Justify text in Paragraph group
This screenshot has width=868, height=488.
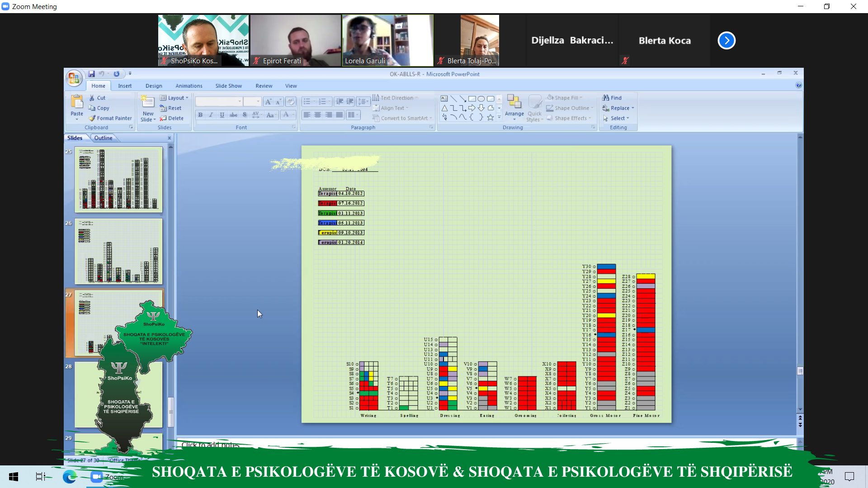340,115
